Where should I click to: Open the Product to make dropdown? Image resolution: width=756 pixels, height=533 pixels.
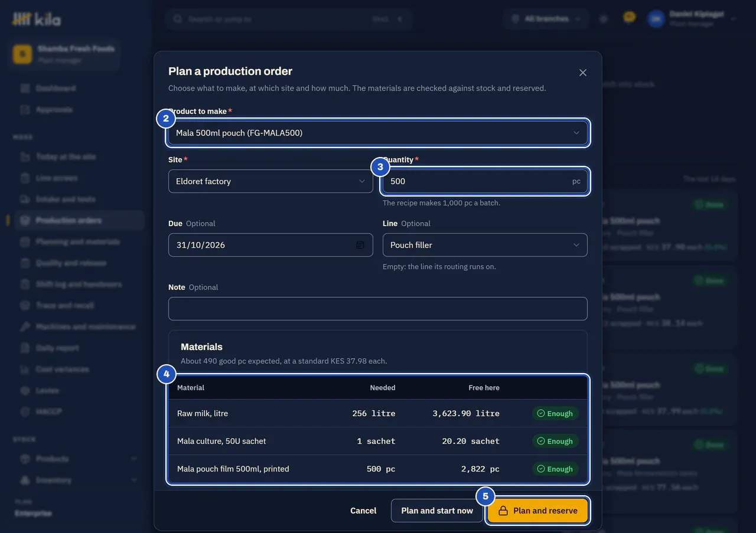point(378,133)
